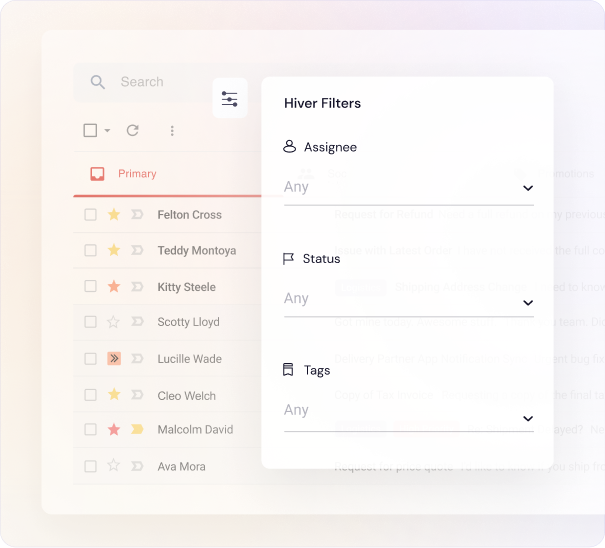Open the email from Malcolm David
This screenshot has width=605, height=548.
[195, 430]
